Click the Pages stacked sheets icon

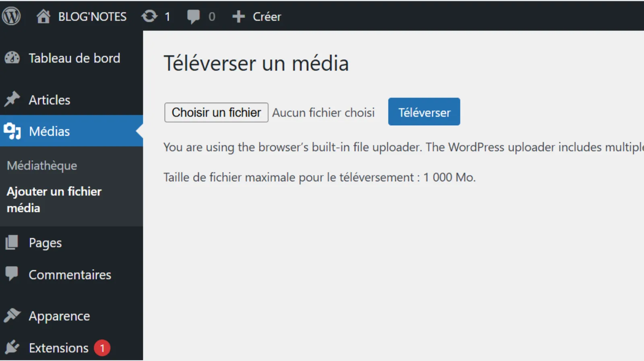(x=12, y=243)
